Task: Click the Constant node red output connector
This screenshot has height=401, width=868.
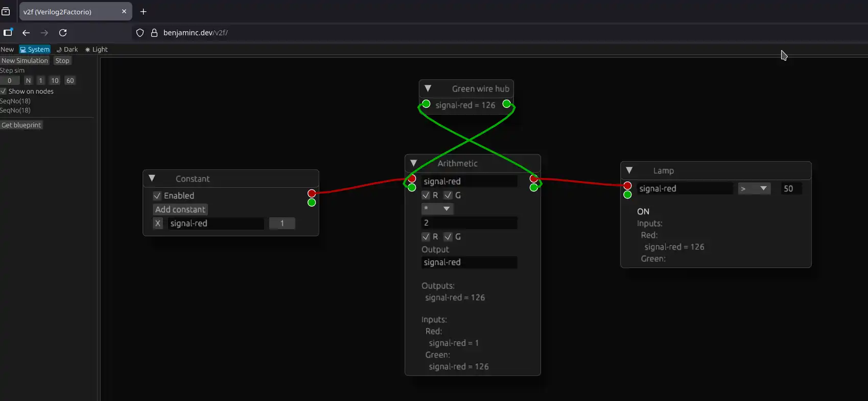Action: coord(312,193)
